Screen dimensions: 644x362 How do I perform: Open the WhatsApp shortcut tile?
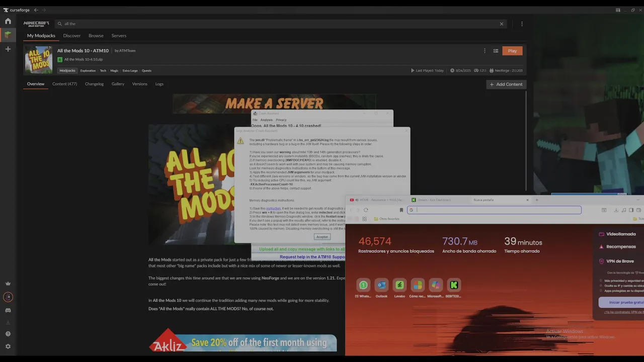pos(363,289)
